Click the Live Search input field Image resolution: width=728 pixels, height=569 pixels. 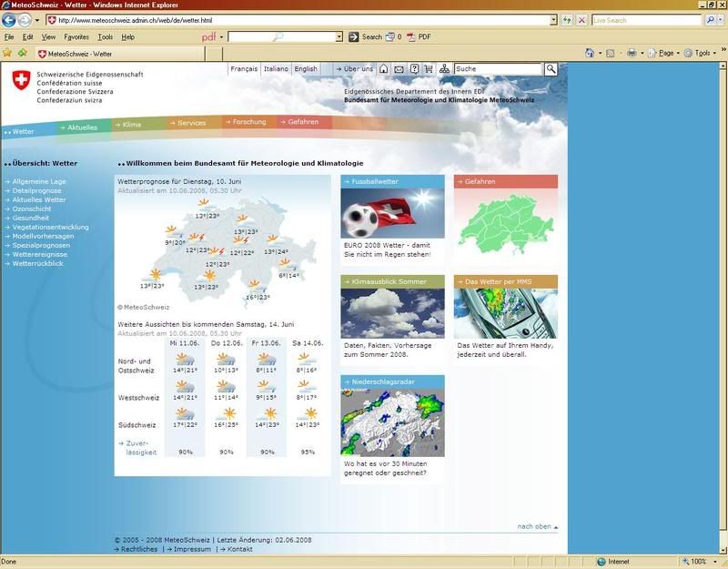pyautogui.click(x=646, y=20)
